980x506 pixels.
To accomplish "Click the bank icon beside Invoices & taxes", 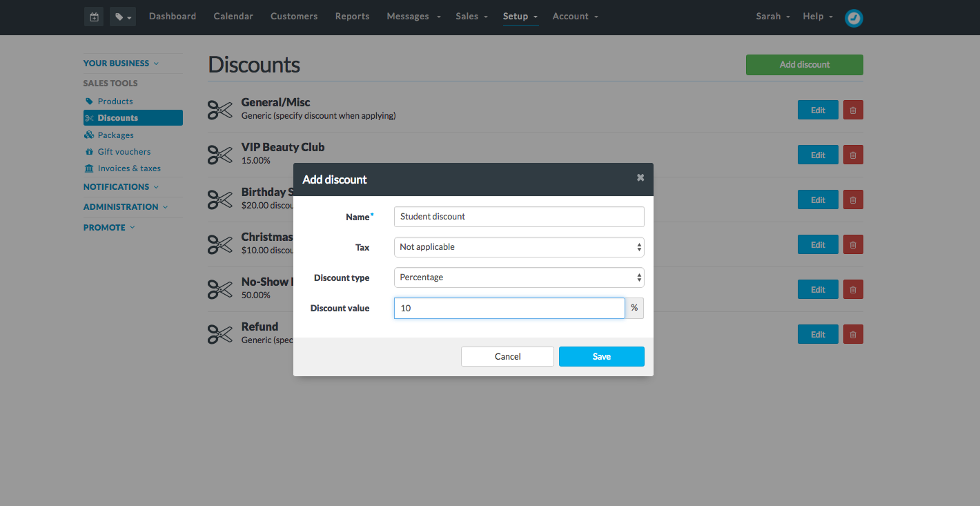I will (x=90, y=168).
